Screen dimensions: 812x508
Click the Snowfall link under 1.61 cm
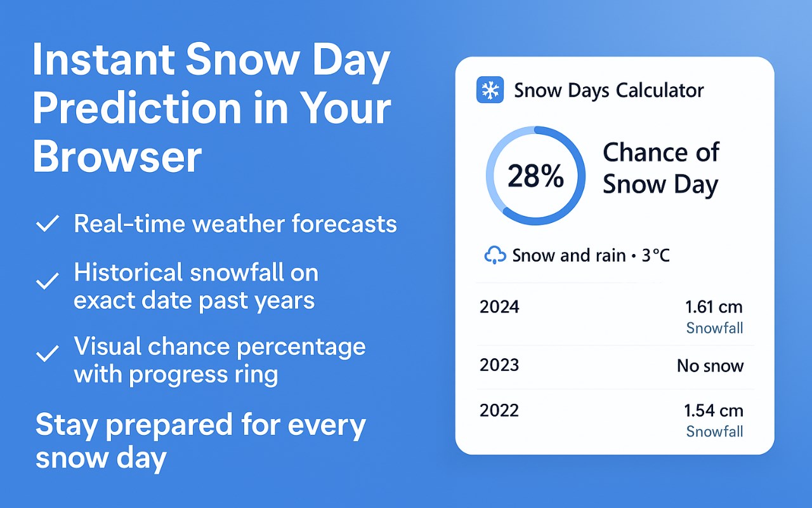point(714,328)
